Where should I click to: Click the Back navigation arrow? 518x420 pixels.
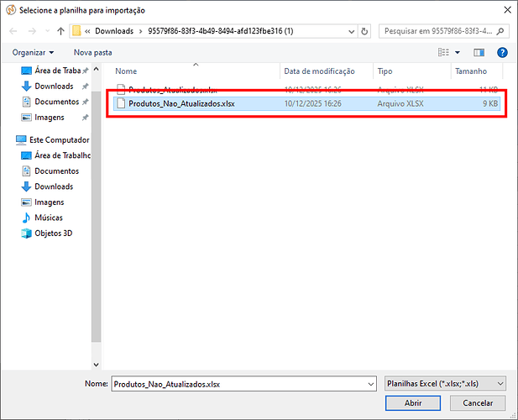13,31
